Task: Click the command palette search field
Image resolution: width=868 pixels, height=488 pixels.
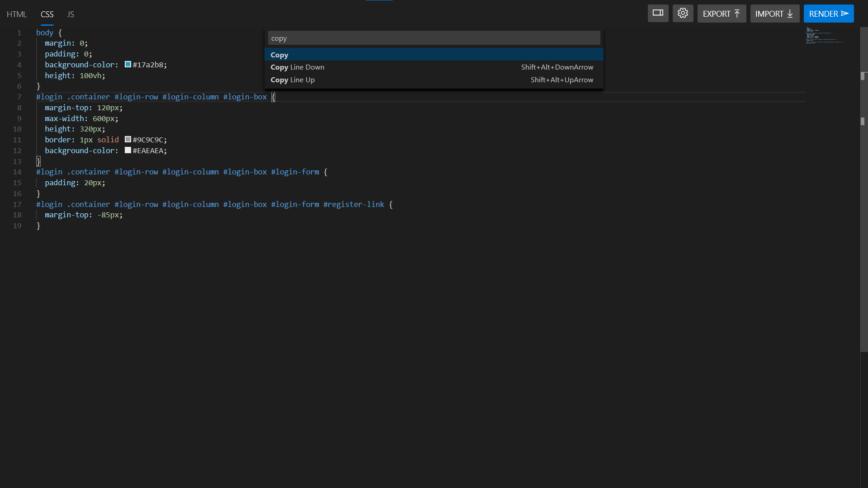Action: coord(434,38)
